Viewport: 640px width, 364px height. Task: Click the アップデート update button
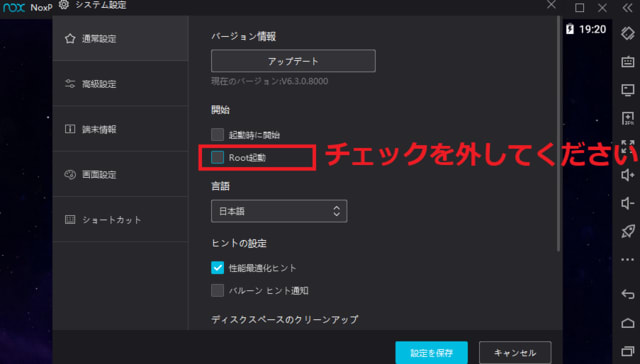pos(293,61)
